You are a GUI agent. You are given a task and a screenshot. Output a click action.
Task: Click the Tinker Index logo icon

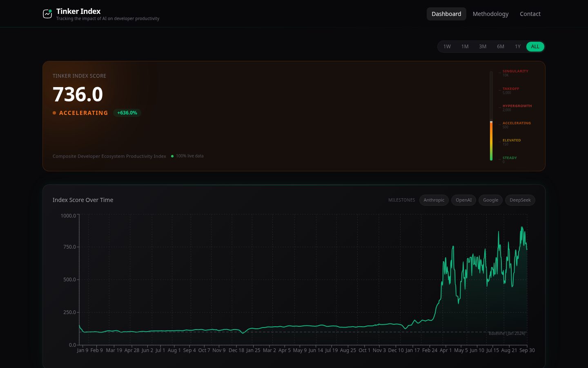pos(47,14)
